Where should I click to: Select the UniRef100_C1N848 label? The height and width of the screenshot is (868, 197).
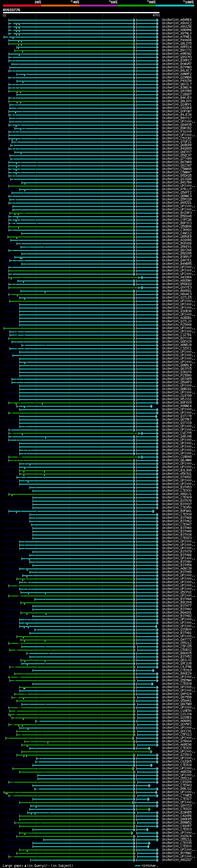tap(177, 457)
